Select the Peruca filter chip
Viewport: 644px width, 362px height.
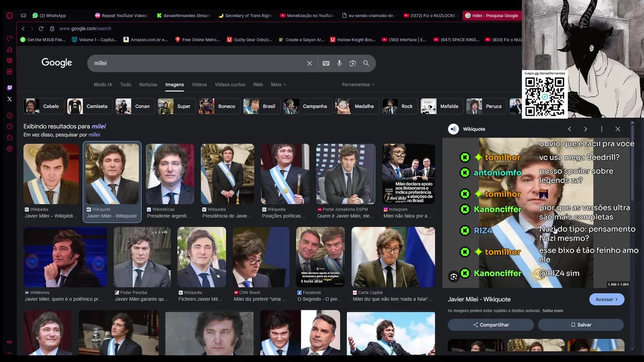(486, 106)
